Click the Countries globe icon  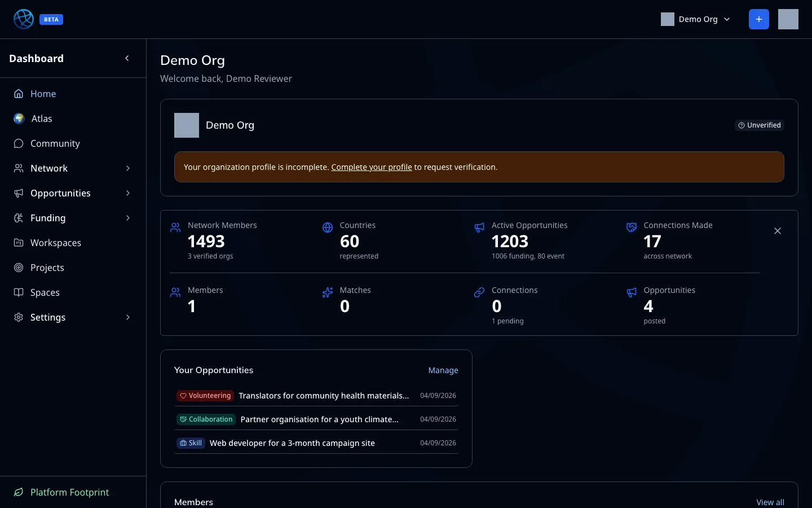tap(328, 227)
